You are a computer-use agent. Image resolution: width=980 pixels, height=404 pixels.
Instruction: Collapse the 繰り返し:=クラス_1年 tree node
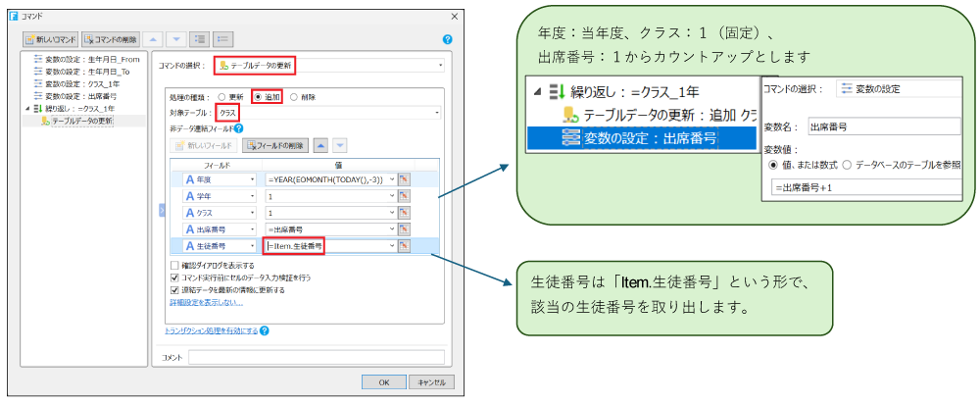pyautogui.click(x=26, y=108)
